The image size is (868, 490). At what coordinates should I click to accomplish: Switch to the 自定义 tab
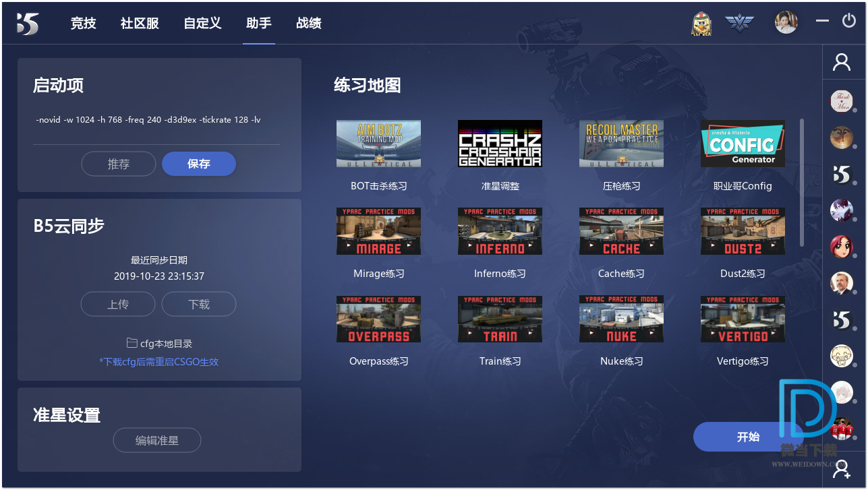pyautogui.click(x=202, y=24)
